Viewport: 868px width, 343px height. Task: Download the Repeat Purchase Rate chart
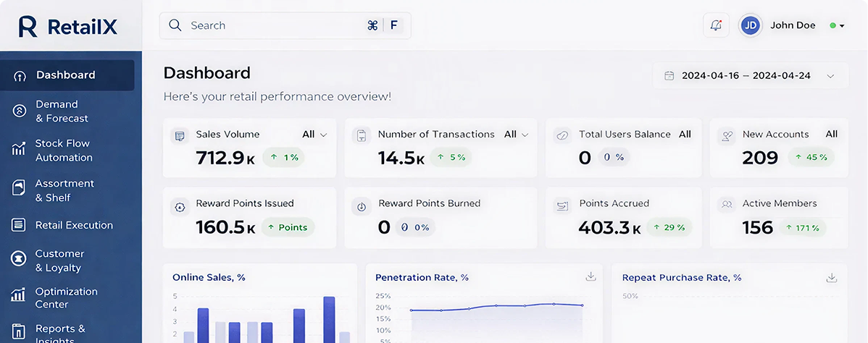click(831, 278)
